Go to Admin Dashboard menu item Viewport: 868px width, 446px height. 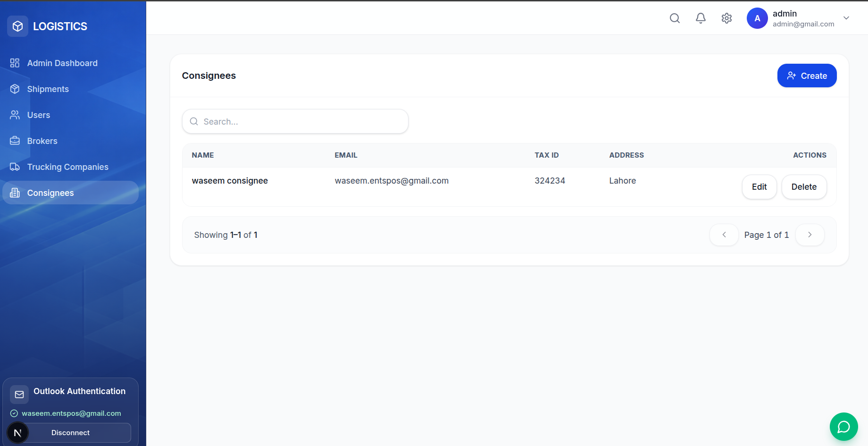click(x=70, y=63)
